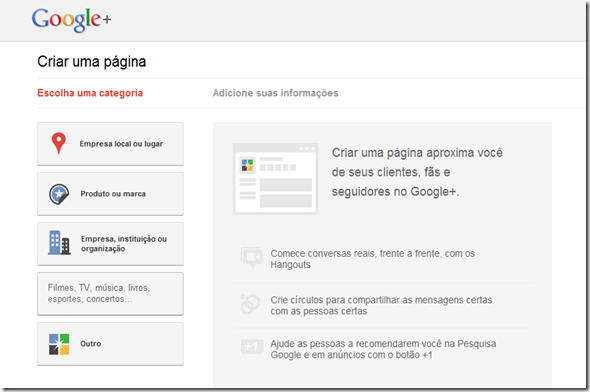Click the blue building icon
This screenshot has height=392, width=590.
[59, 243]
